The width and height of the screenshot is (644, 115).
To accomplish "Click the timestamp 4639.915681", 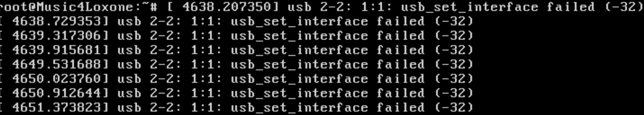I will click(x=56, y=50).
